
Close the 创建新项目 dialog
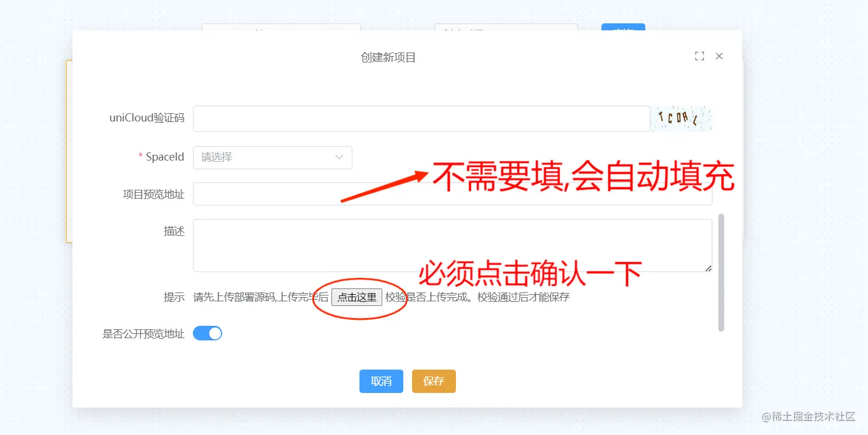click(719, 56)
